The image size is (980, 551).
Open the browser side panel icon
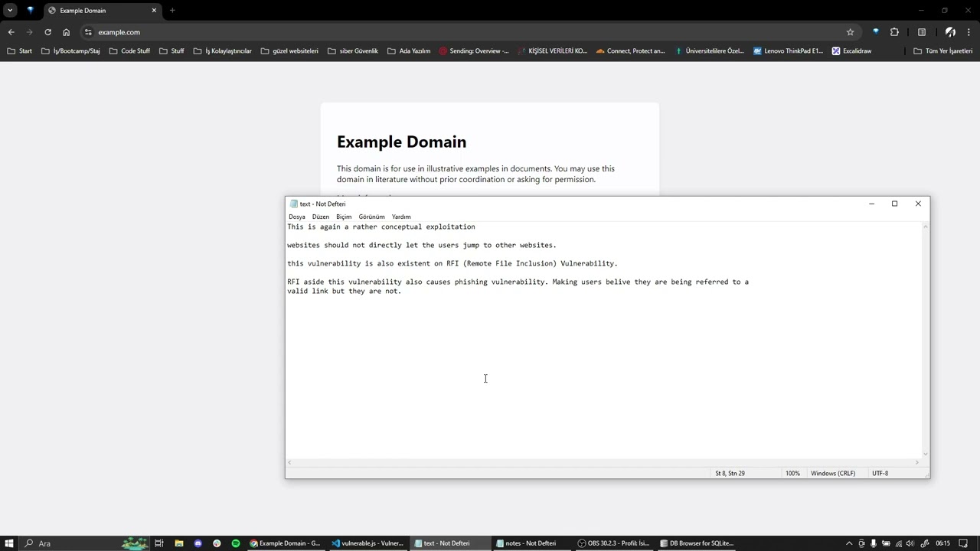(922, 32)
